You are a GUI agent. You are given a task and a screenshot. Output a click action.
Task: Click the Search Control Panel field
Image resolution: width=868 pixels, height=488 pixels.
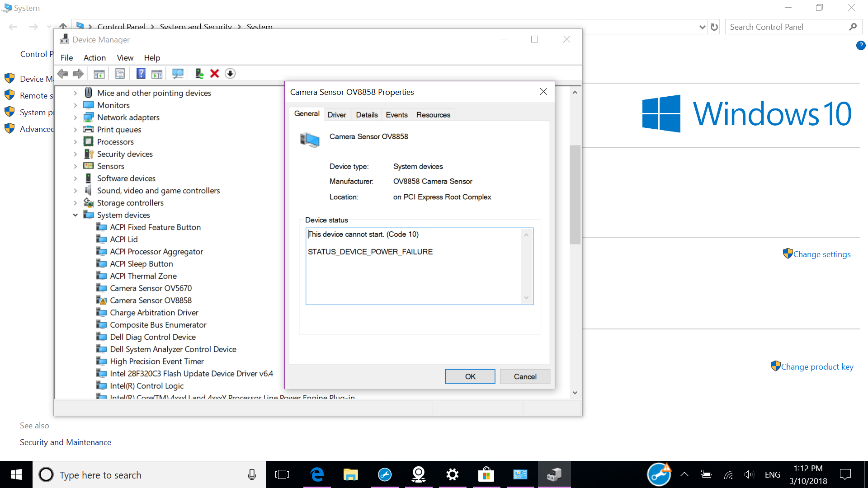tap(787, 27)
